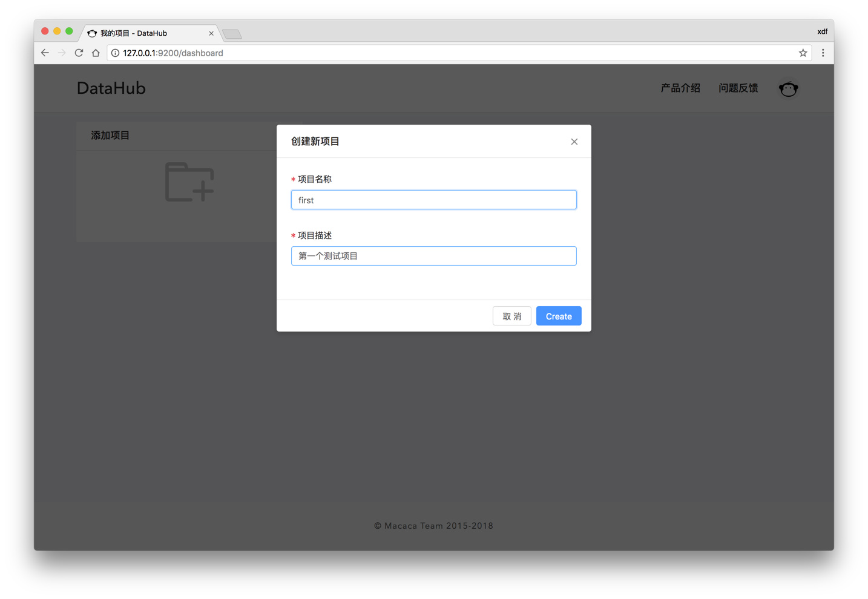Screen dimensions: 868x599
Task: Open the monkey avatar user icon
Action: tap(788, 89)
